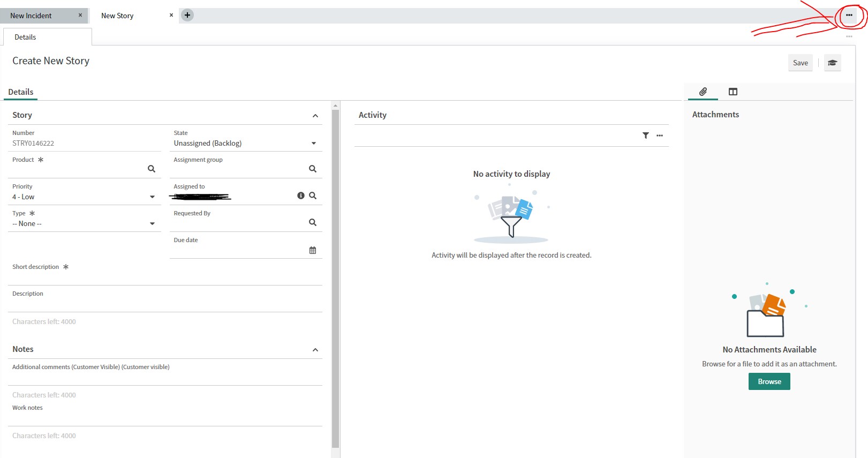Click the Short description field
Viewport: 868px width, 458px height.
click(165, 277)
